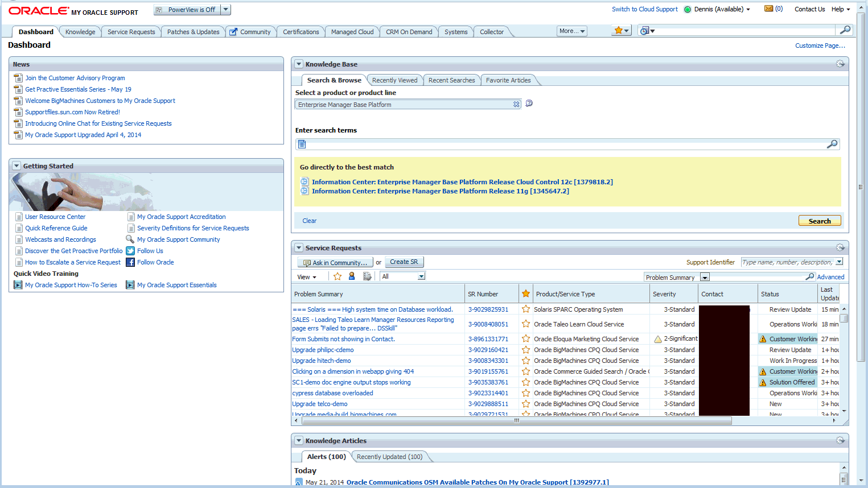Filter service requests by favorites star

click(x=338, y=276)
